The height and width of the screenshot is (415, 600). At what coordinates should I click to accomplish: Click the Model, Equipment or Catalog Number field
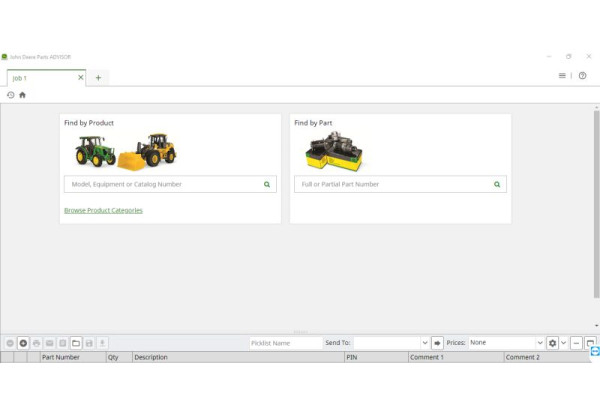point(160,184)
